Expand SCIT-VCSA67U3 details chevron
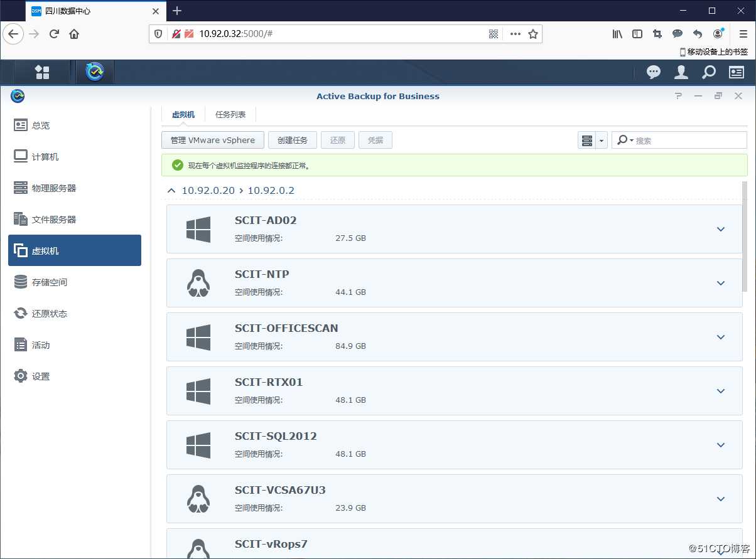The height and width of the screenshot is (559, 756). (x=721, y=499)
